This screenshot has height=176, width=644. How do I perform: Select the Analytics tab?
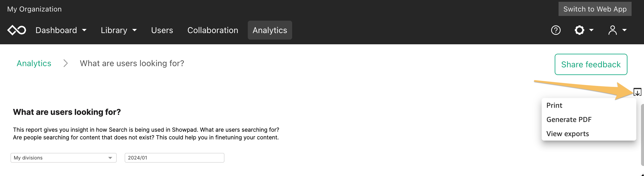pyautogui.click(x=270, y=30)
